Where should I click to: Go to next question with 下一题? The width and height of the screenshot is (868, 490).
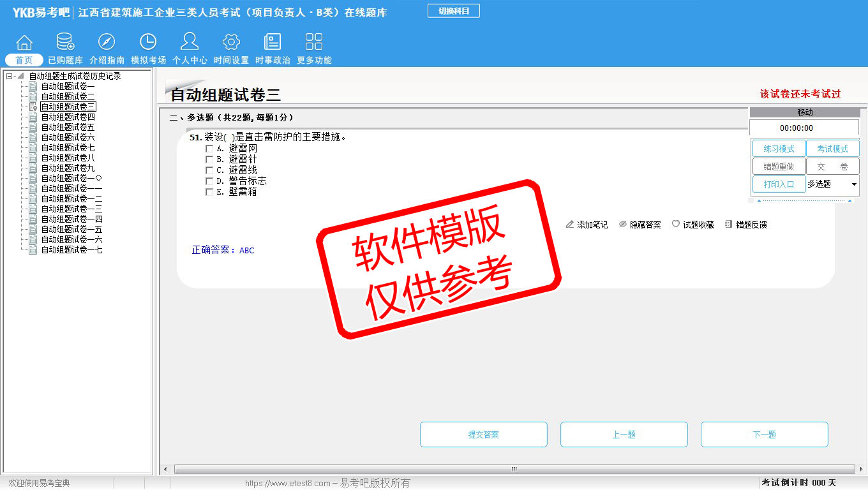[x=764, y=434]
